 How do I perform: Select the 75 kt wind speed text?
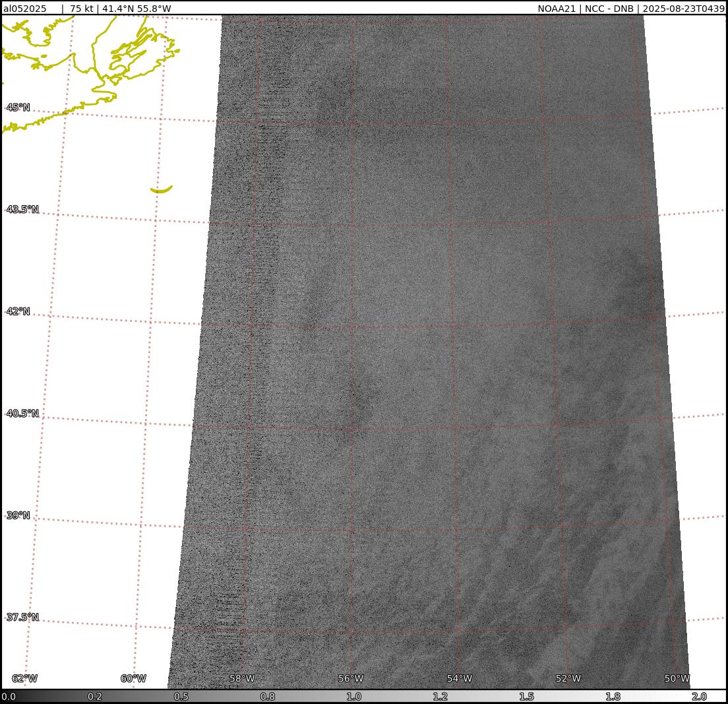[81, 9]
